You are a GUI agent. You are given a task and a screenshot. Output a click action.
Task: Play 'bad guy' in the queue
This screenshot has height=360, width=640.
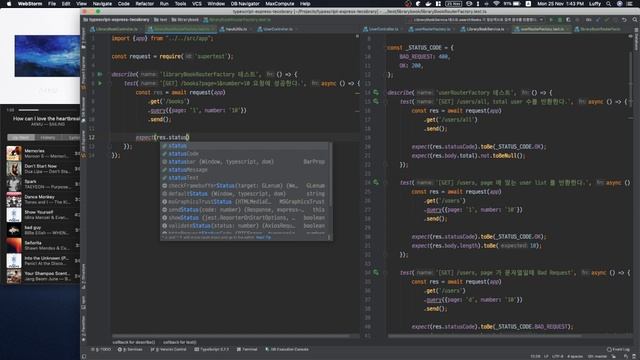[43, 230]
